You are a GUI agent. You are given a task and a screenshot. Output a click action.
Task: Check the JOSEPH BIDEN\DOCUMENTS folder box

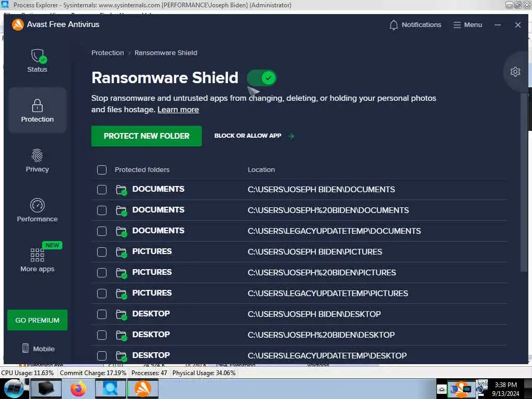[102, 190]
